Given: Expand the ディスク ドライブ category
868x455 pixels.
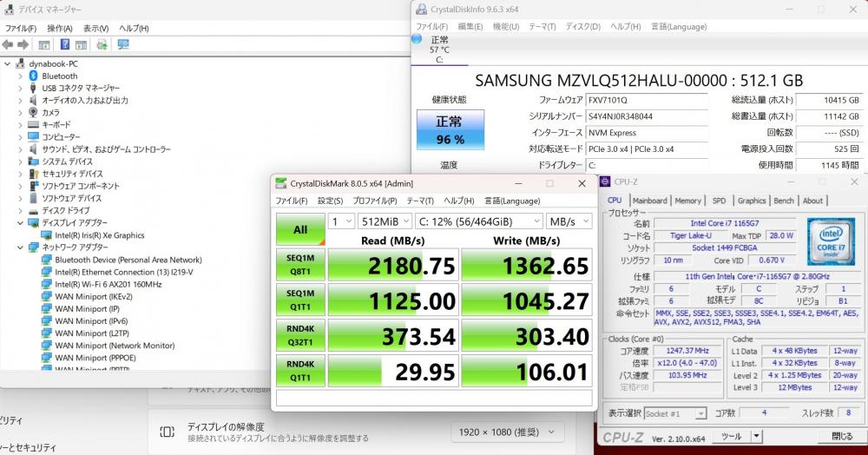Looking at the screenshot, I should [x=21, y=210].
